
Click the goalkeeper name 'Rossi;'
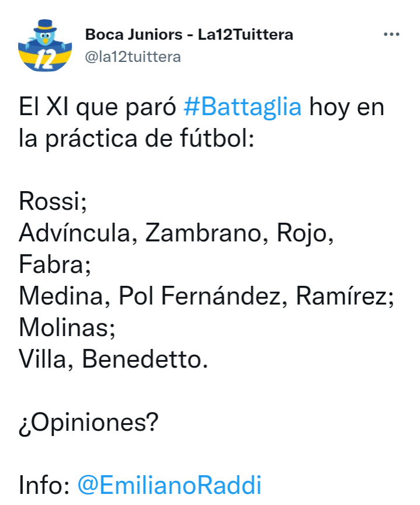(x=53, y=202)
